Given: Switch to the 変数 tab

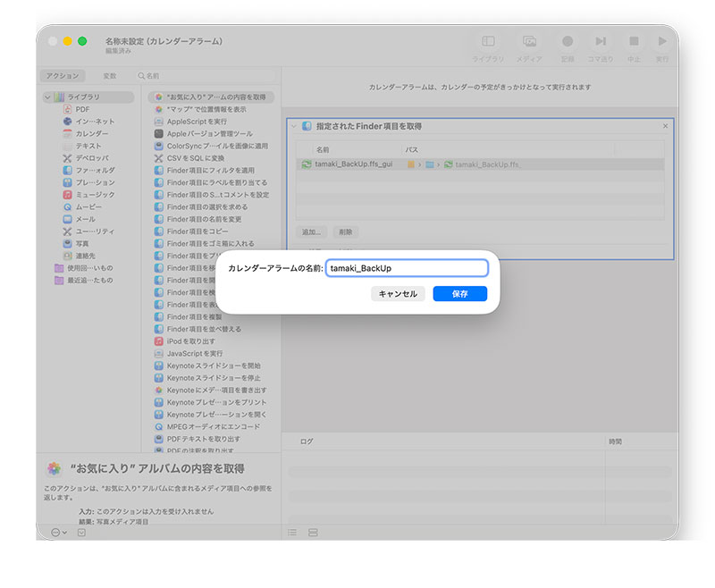Looking at the screenshot, I should pos(109,76).
